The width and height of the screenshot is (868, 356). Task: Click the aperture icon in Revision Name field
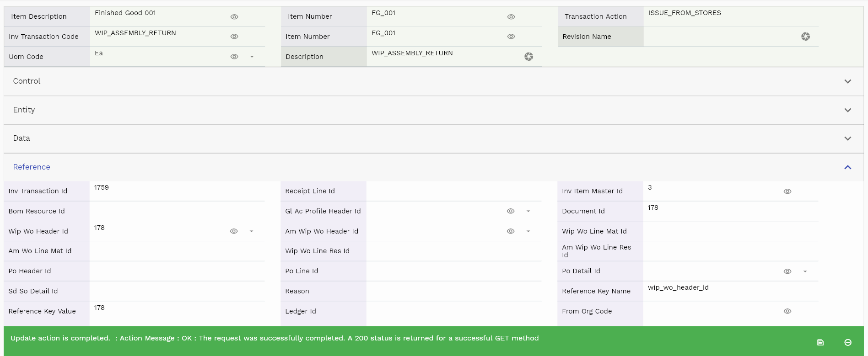coord(805,37)
